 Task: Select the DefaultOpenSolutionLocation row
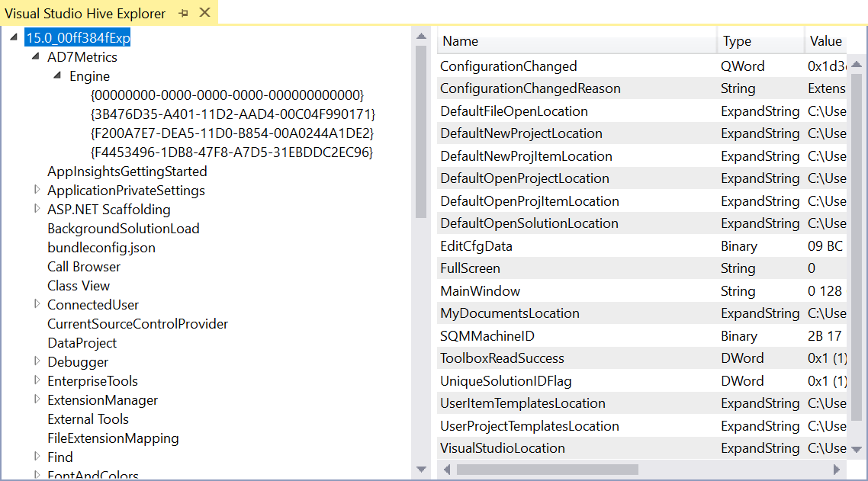coord(642,223)
